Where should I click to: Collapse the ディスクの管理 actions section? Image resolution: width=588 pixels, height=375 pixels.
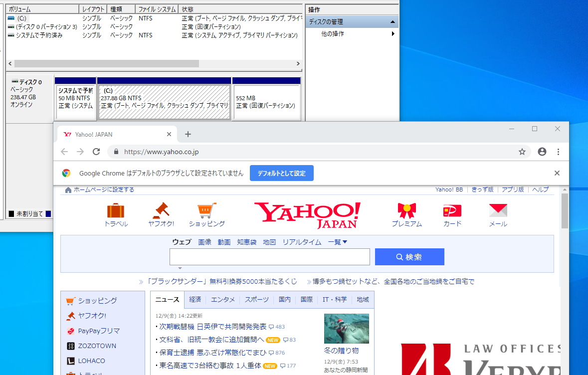click(x=392, y=22)
